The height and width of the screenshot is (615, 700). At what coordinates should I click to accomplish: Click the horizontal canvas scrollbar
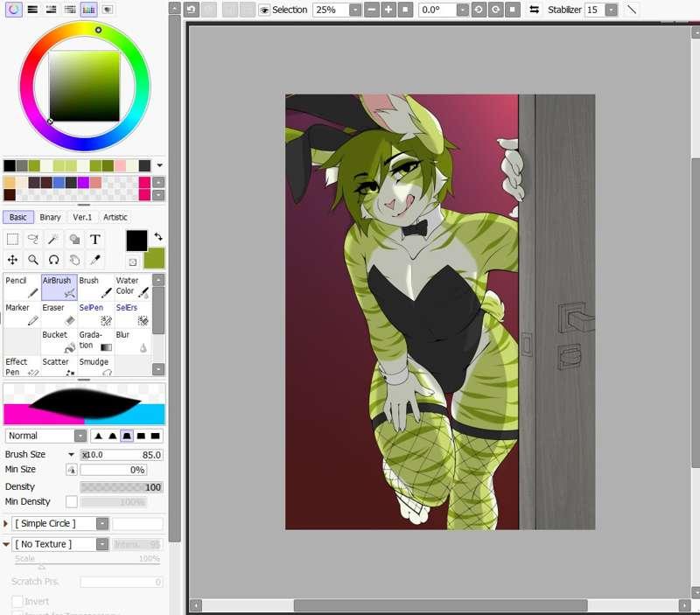click(440, 605)
